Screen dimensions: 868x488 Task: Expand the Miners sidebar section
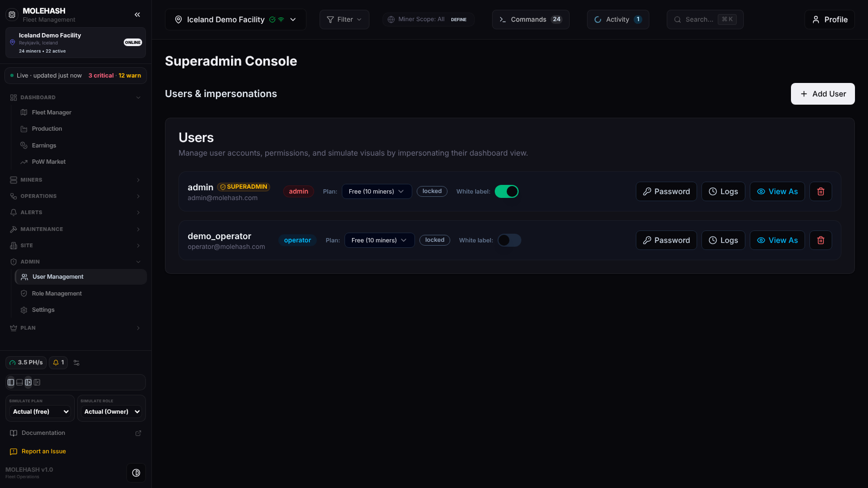75,180
